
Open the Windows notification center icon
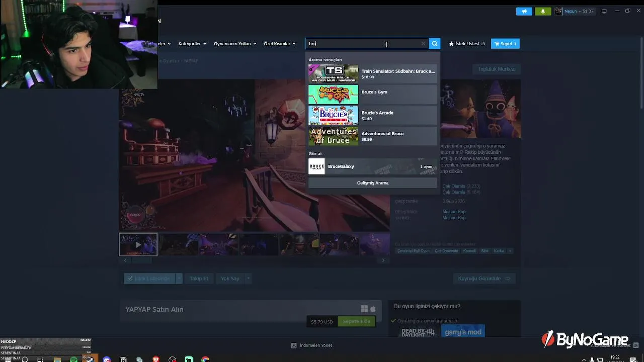(x=633, y=359)
